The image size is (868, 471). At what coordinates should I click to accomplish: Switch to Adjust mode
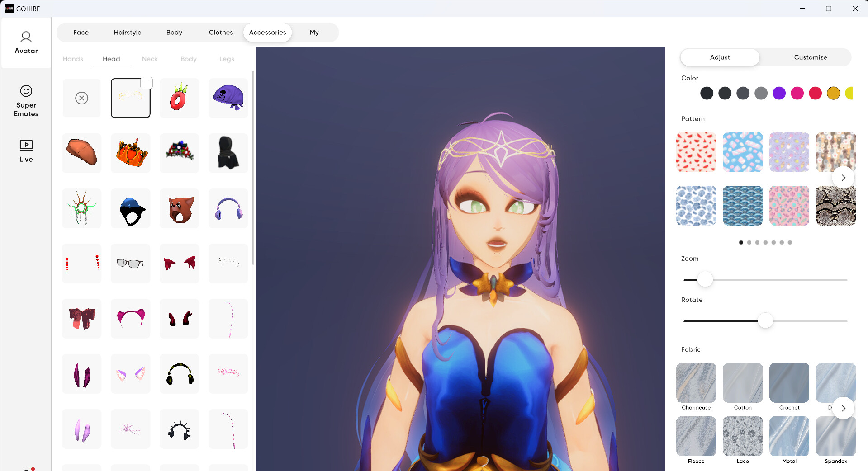(720, 57)
